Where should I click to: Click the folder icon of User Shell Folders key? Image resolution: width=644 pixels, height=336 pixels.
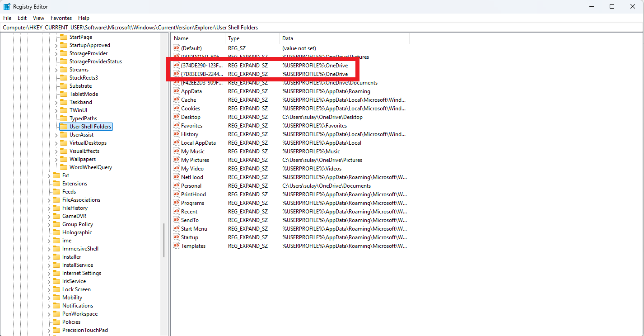click(x=64, y=127)
